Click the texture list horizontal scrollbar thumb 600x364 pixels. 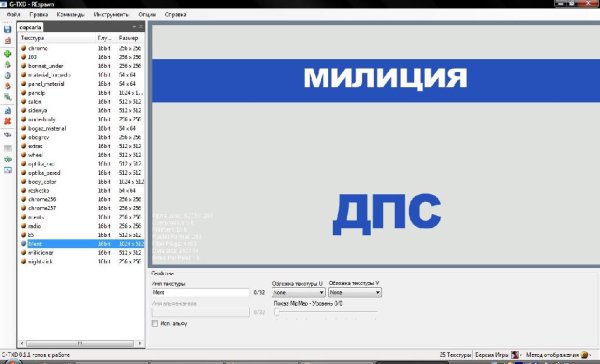pos(80,343)
